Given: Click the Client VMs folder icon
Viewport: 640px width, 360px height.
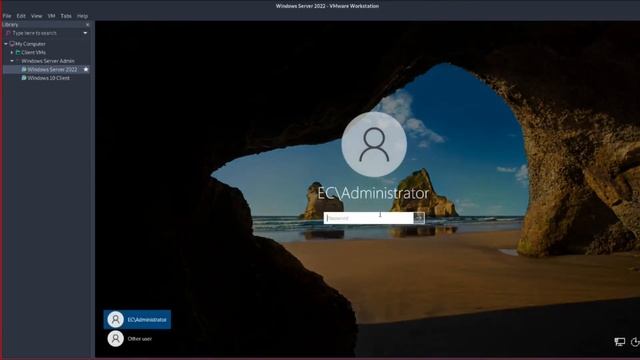Looking at the screenshot, I should click(18, 52).
